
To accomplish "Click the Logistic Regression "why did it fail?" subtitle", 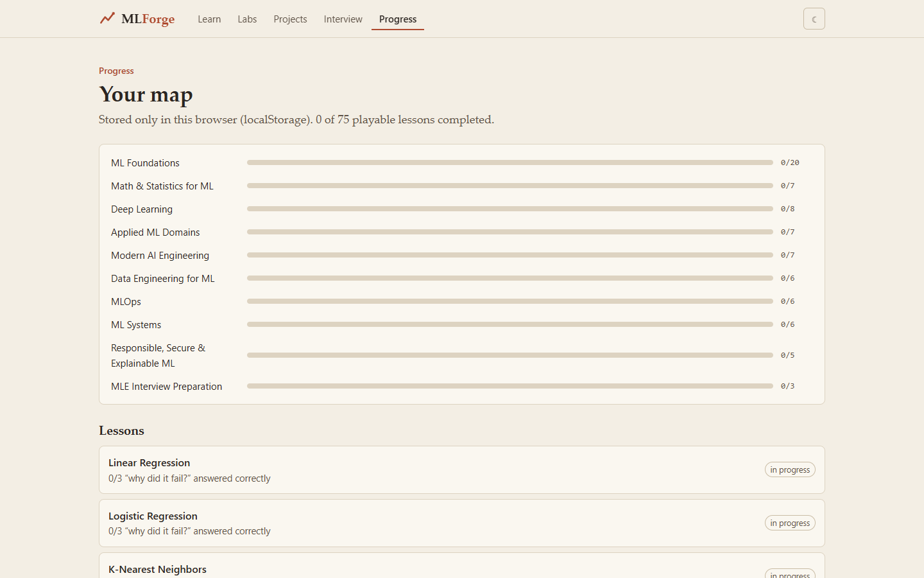I will (x=189, y=531).
